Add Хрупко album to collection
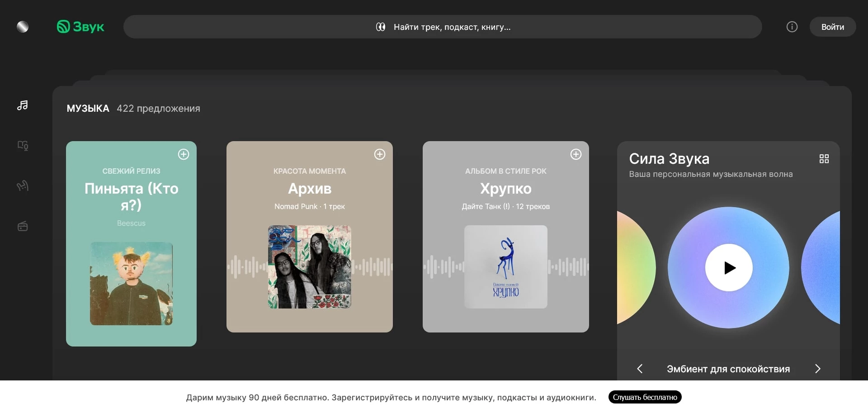The width and height of the screenshot is (868, 413). click(576, 154)
